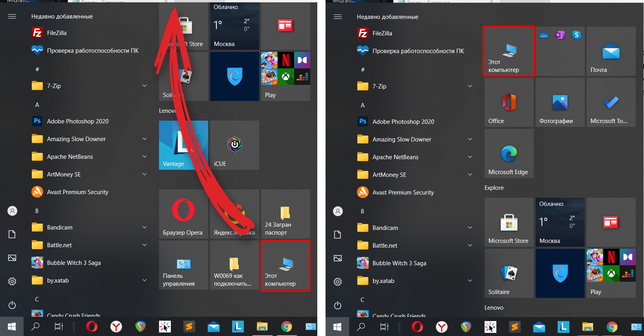Open the Москва weather tile in the left Start menu

pos(234,26)
